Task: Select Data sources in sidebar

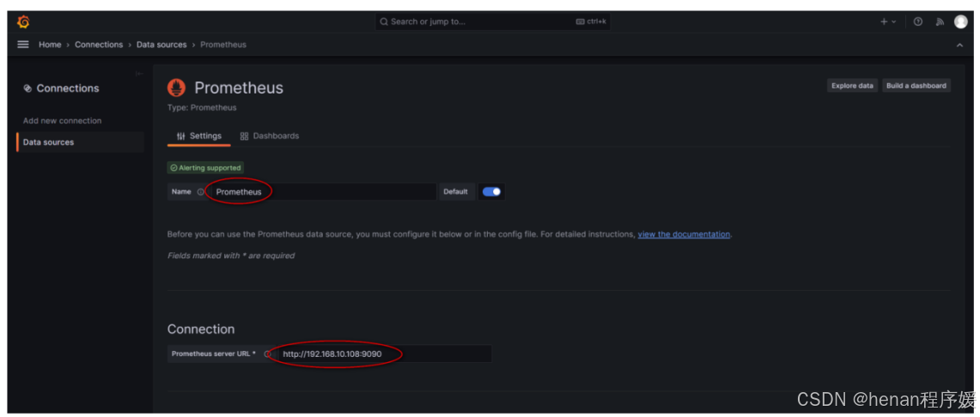Action: (80, 142)
